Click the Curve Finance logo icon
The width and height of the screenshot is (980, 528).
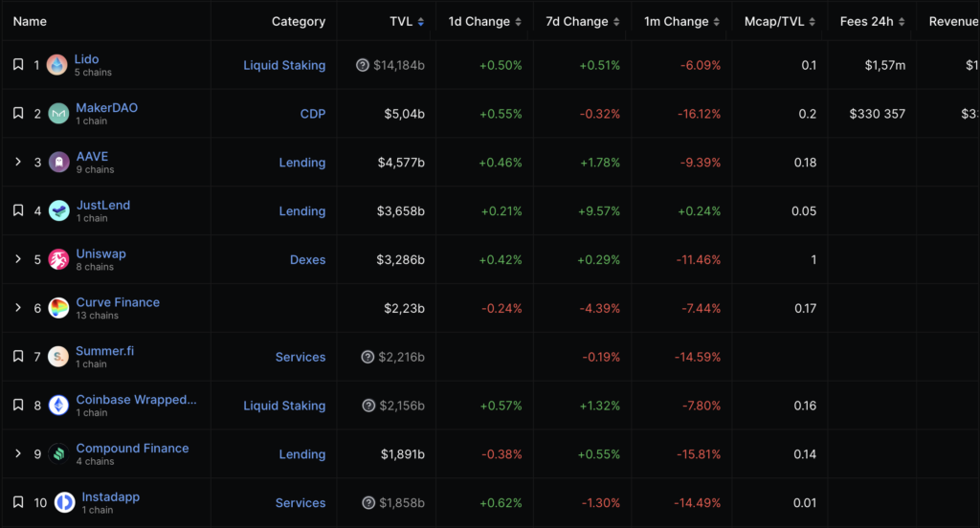click(59, 308)
